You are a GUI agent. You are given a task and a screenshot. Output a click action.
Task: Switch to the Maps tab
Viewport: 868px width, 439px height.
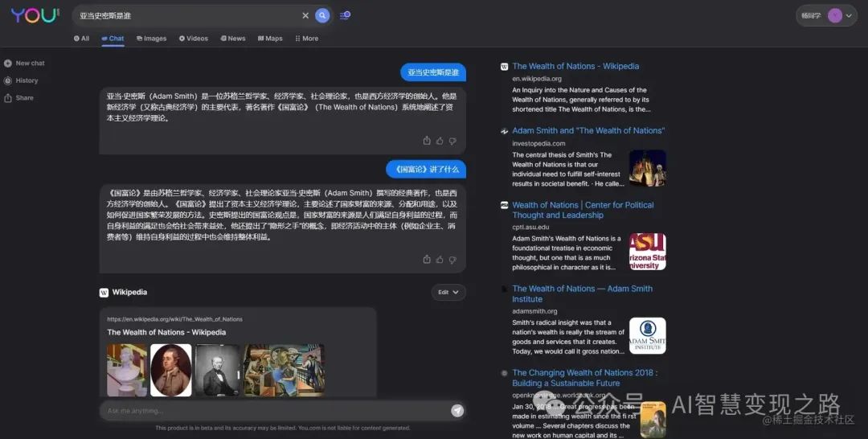(x=269, y=39)
